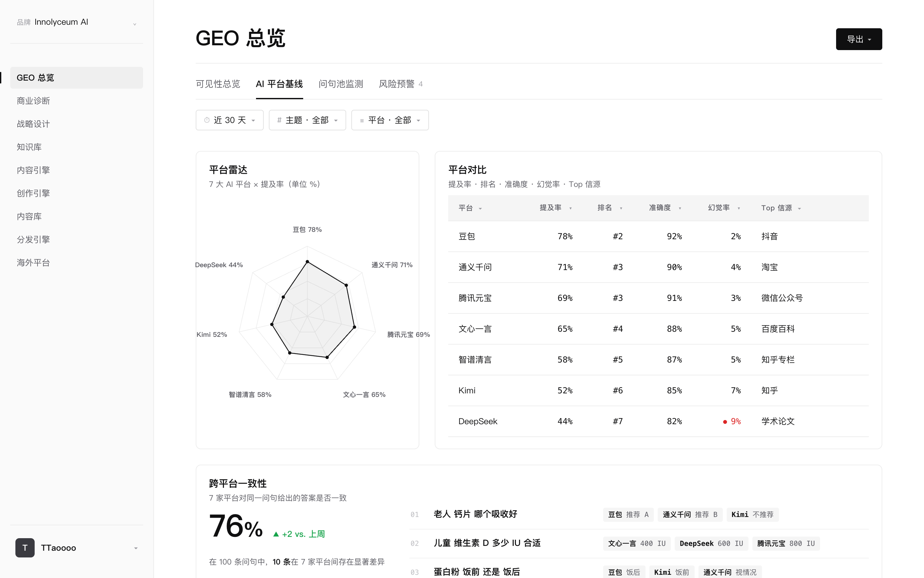The height and width of the screenshot is (578, 924).
Task: Switch to the 可见性总览 tab
Action: tap(218, 84)
